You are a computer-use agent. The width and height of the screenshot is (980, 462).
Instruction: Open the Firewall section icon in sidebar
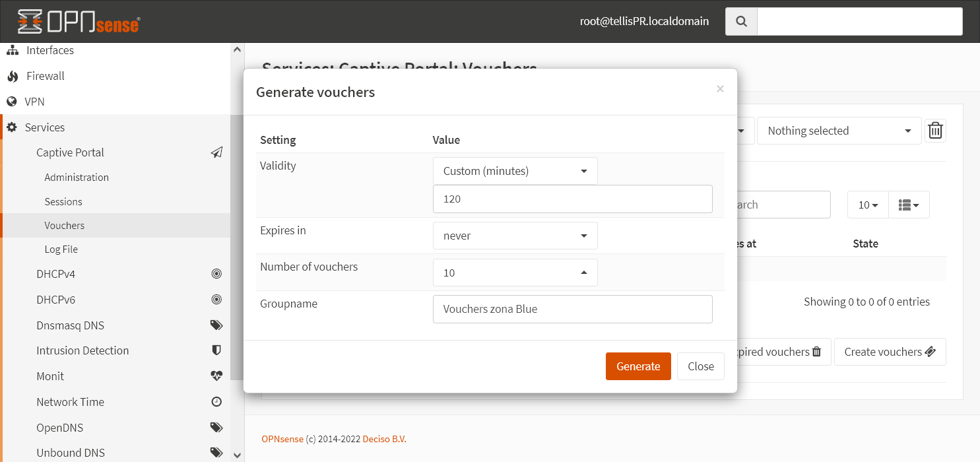click(x=12, y=76)
